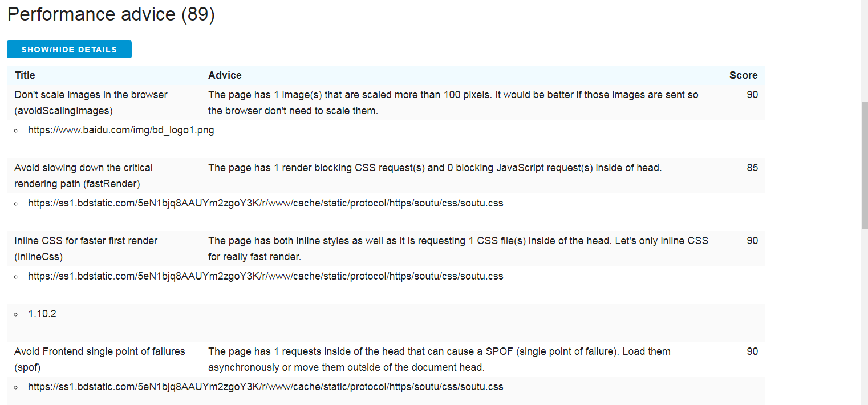
Task: Click the inline styles advice text
Action: click(458, 249)
